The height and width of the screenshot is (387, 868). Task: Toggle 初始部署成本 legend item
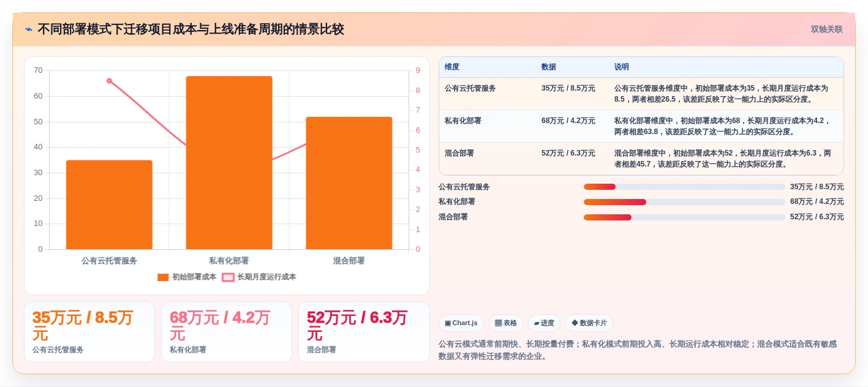187,277
